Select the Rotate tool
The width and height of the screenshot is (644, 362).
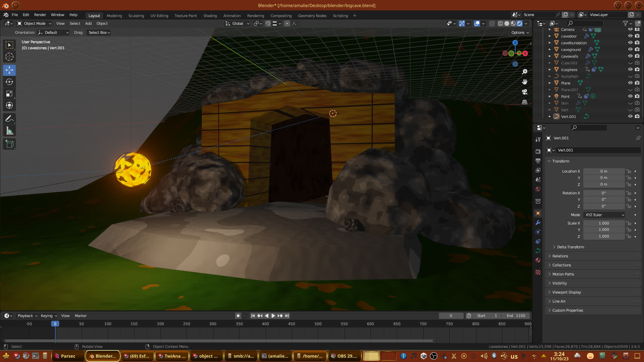(9, 82)
